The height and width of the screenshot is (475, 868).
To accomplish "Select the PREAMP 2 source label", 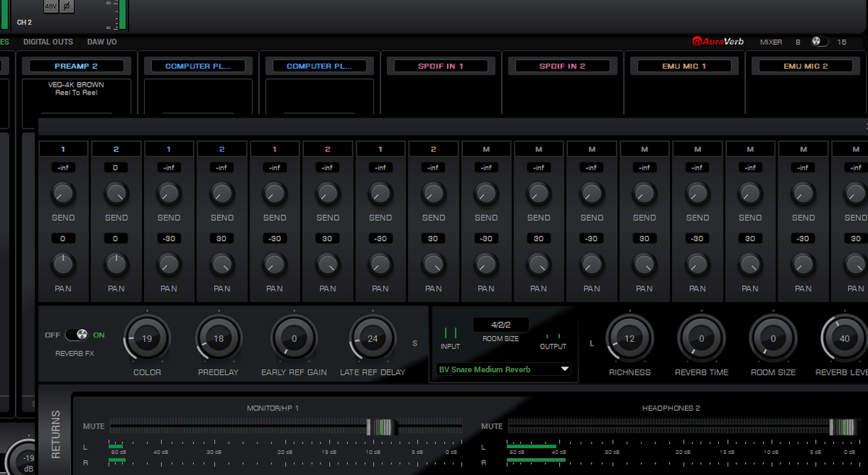I will click(76, 66).
